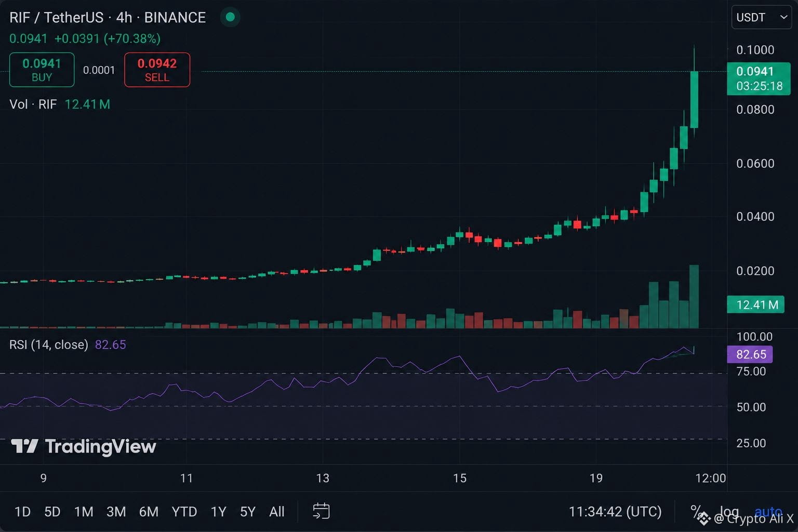Click the TradingView logo
Viewport: 798px width, 532px height.
84,446
